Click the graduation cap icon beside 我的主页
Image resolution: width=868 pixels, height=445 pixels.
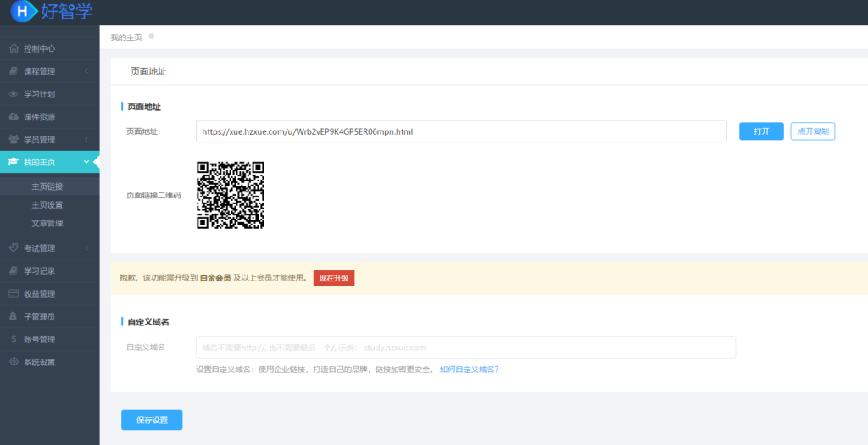pyautogui.click(x=14, y=162)
